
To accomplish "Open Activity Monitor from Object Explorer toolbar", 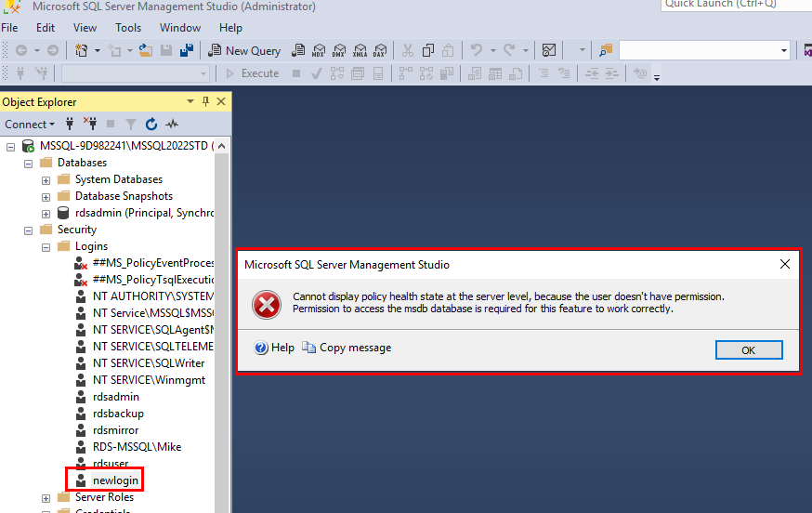I will point(172,124).
